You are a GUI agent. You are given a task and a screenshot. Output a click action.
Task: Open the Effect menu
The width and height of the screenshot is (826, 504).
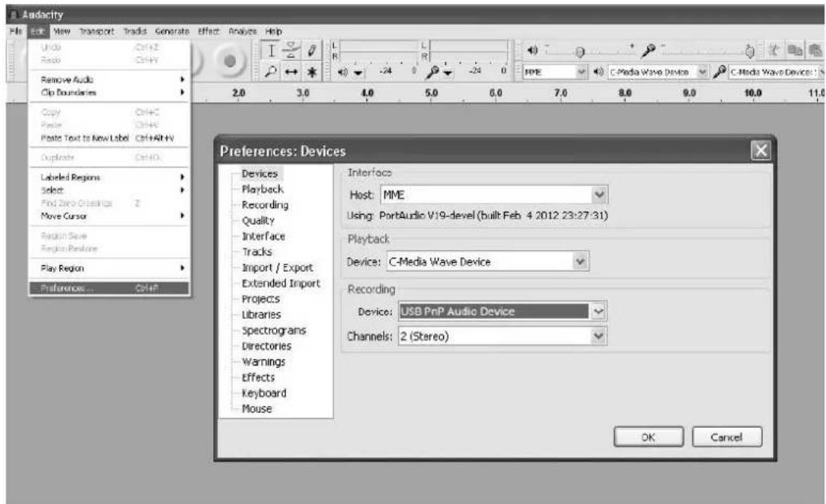pos(208,31)
